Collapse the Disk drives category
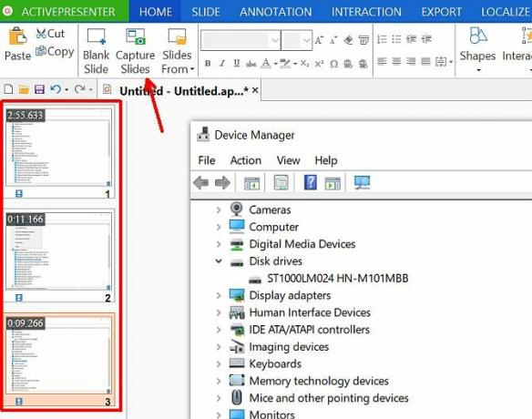 pyautogui.click(x=219, y=261)
